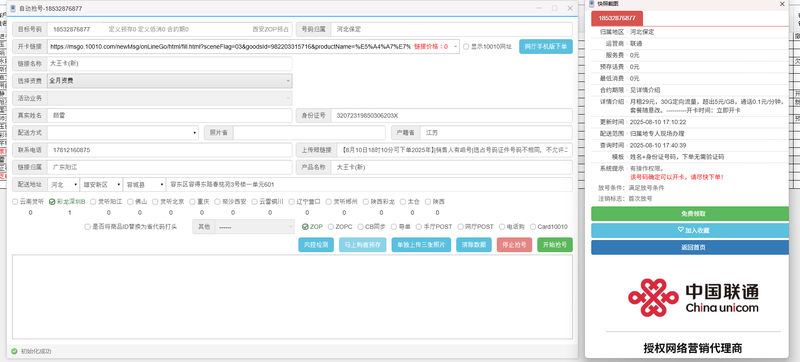
Task: Click the 户籍省 field showing 江苏
Action: tap(496, 133)
